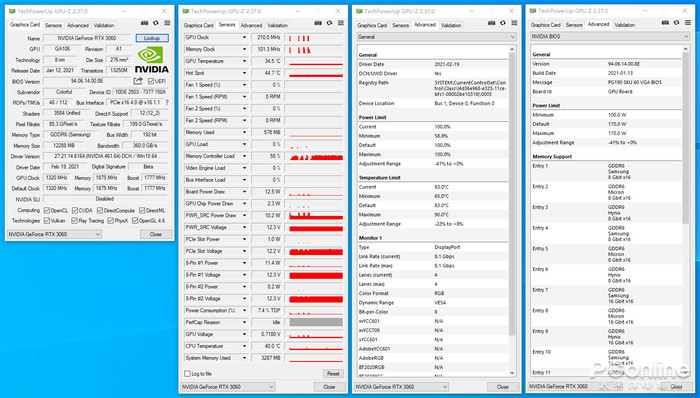This screenshot has width=700, height=398.
Task: Click the Reset button in Sensors window
Action: pyautogui.click(x=333, y=373)
